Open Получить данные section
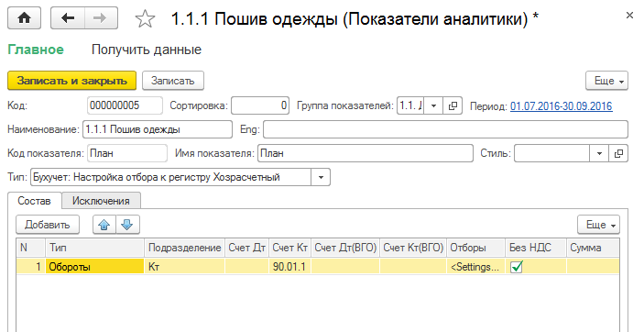Screen dimensions: 644x332 pos(147,50)
